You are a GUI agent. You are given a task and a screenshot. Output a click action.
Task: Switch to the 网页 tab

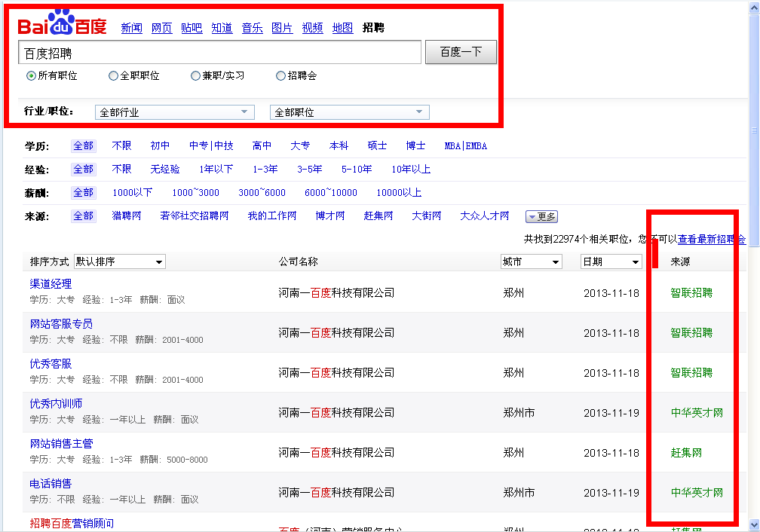(x=162, y=28)
